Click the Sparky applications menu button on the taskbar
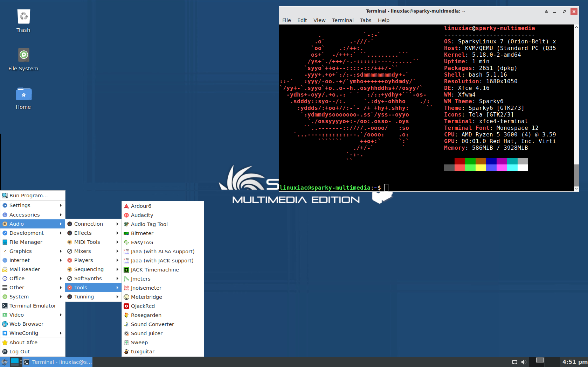588x367 pixels. 5,362
